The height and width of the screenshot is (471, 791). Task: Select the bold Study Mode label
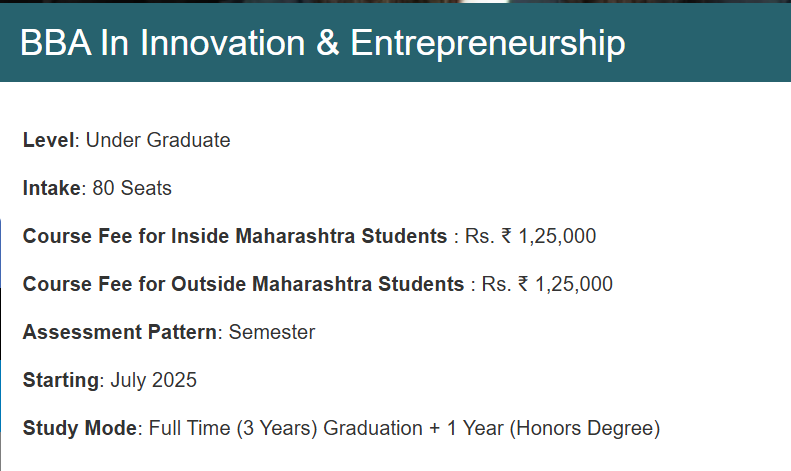pos(79,428)
